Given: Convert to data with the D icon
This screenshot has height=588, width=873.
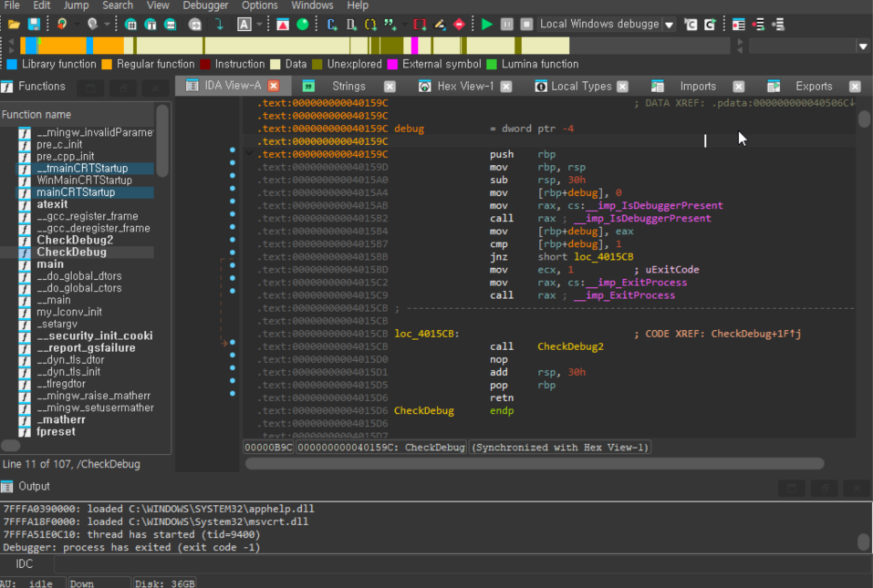Looking at the screenshot, I should [351, 25].
